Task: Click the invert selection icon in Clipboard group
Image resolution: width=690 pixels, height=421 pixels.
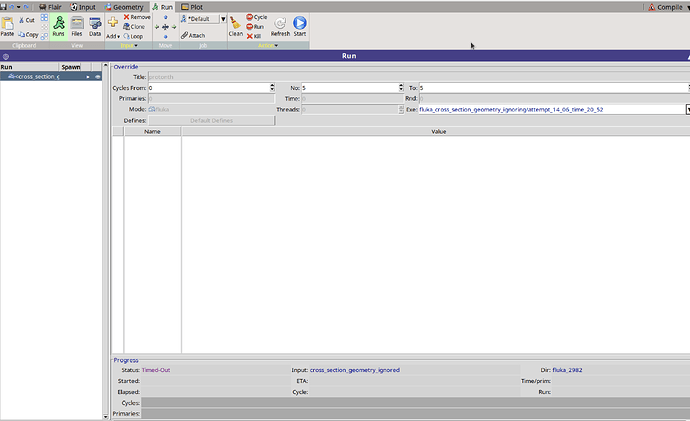Action: pos(44,36)
